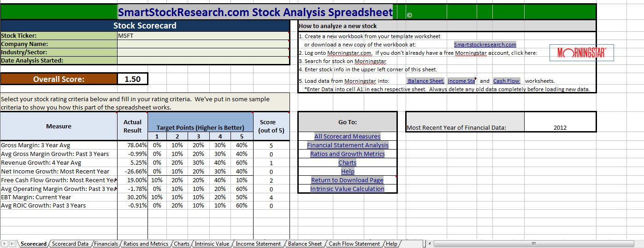The height and width of the screenshot is (248, 644).
Task: Click the Cash Flow link in step 5
Action: [x=506, y=81]
